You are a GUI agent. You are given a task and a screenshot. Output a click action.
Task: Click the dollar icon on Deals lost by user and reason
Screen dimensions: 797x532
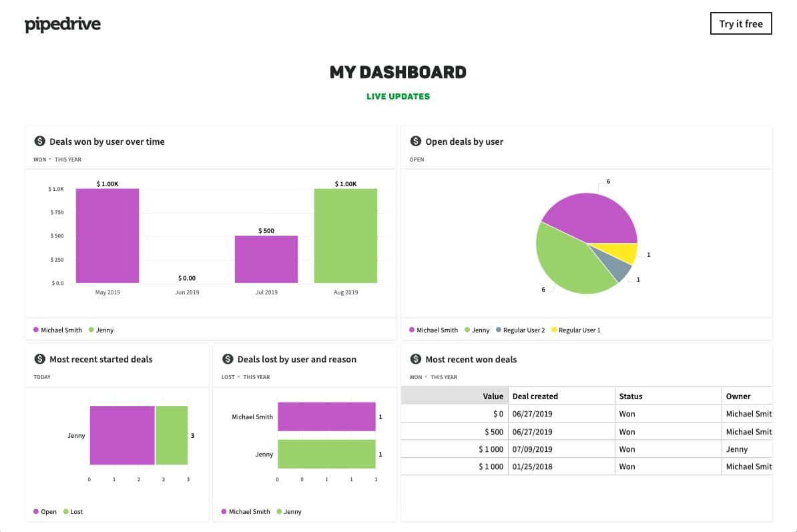coord(227,359)
